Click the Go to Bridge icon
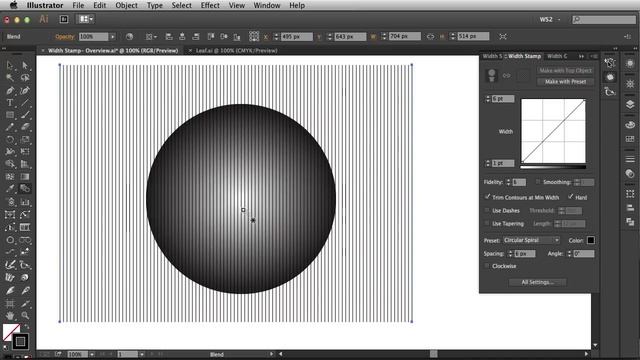 pyautogui.click(x=64, y=19)
